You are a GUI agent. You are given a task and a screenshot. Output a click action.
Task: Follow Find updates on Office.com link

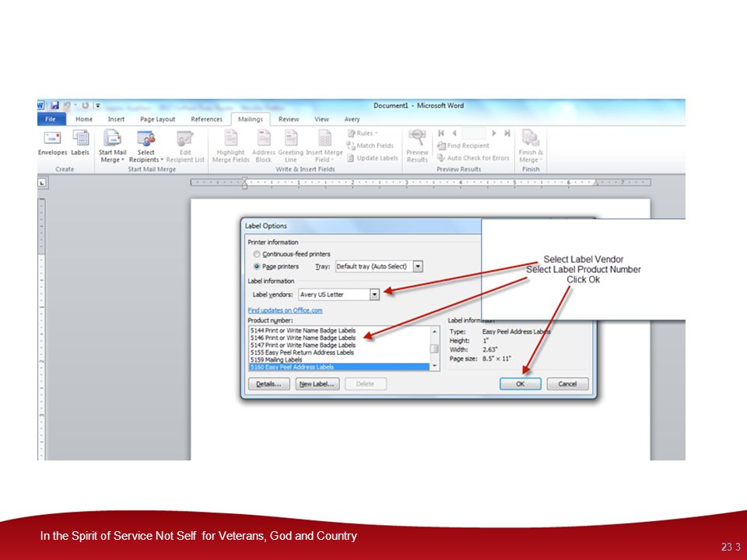tap(285, 310)
